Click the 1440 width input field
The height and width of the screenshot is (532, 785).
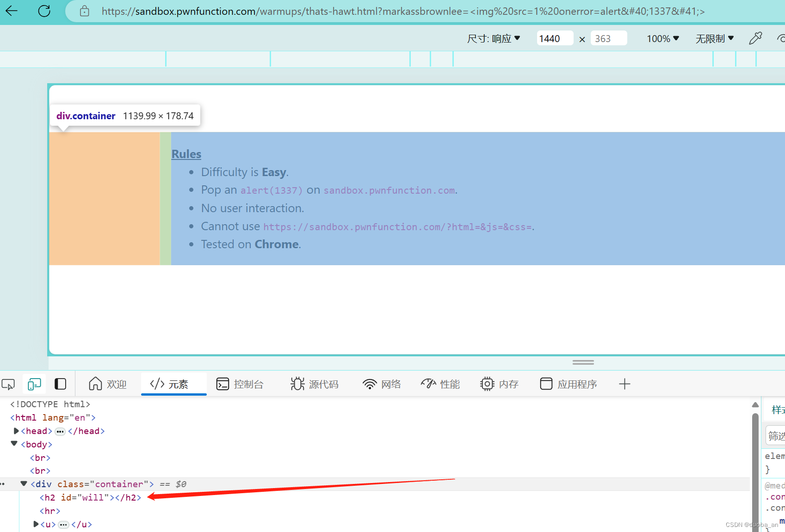[554, 38]
